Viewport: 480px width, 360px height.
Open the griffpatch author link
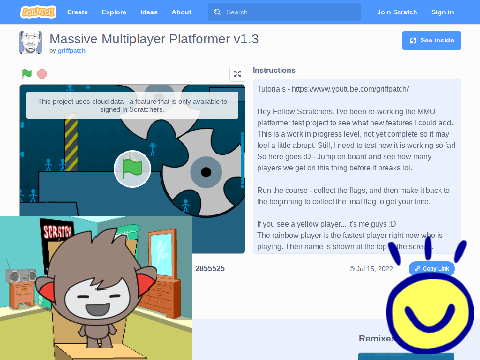72,51
